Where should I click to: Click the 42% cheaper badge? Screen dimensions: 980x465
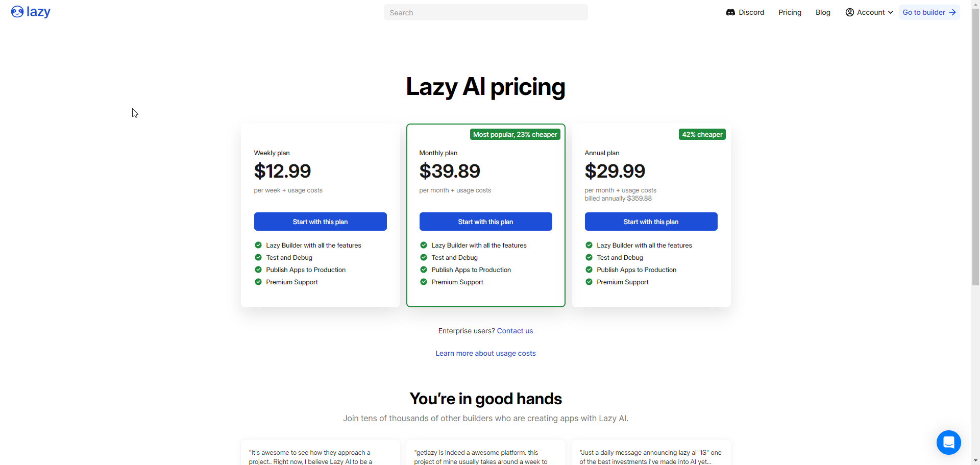point(702,134)
